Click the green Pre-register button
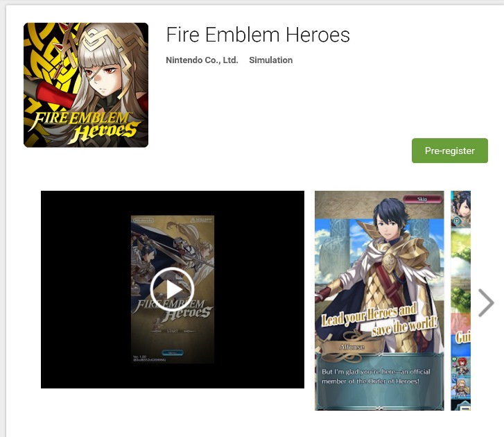 [x=450, y=151]
